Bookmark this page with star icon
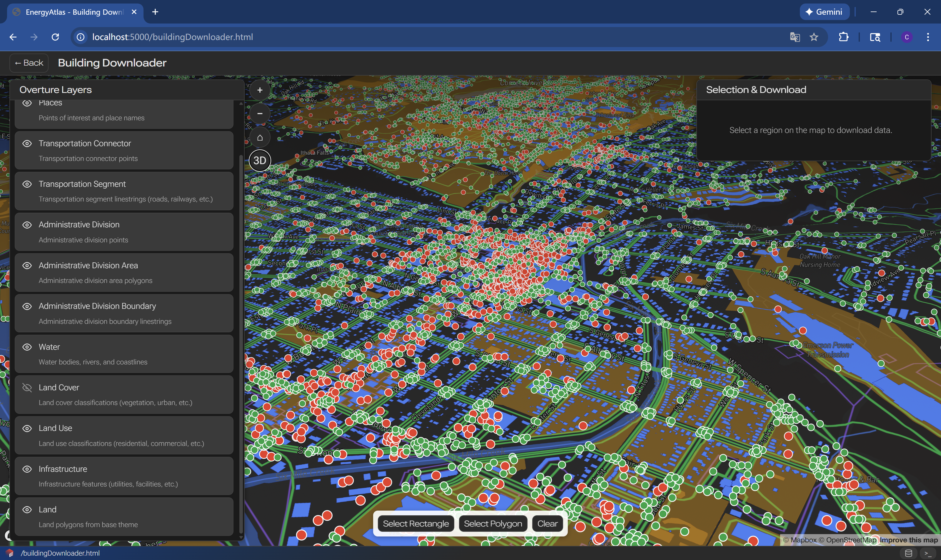 coord(814,37)
